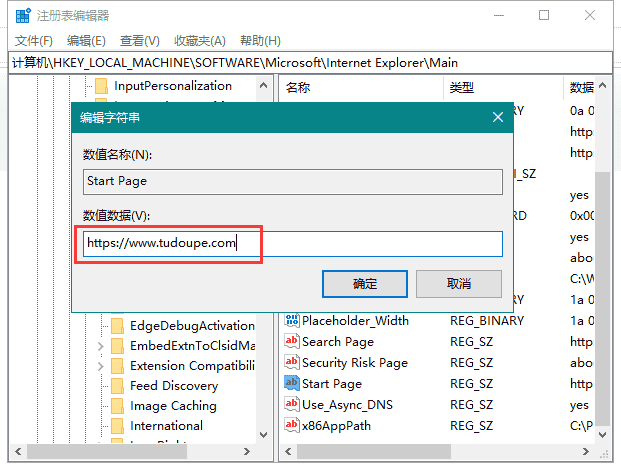Click the x86AppPath string icon
This screenshot has width=621, height=470.
click(x=291, y=425)
